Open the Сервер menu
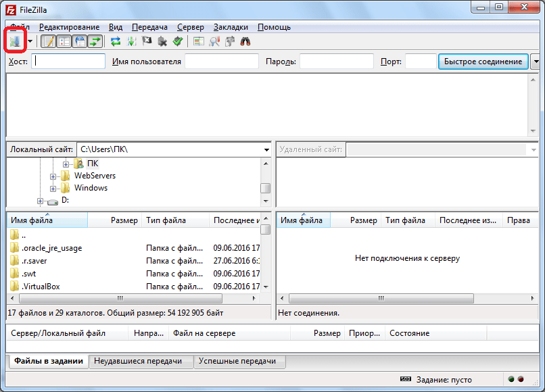The image size is (545, 392). [x=190, y=27]
